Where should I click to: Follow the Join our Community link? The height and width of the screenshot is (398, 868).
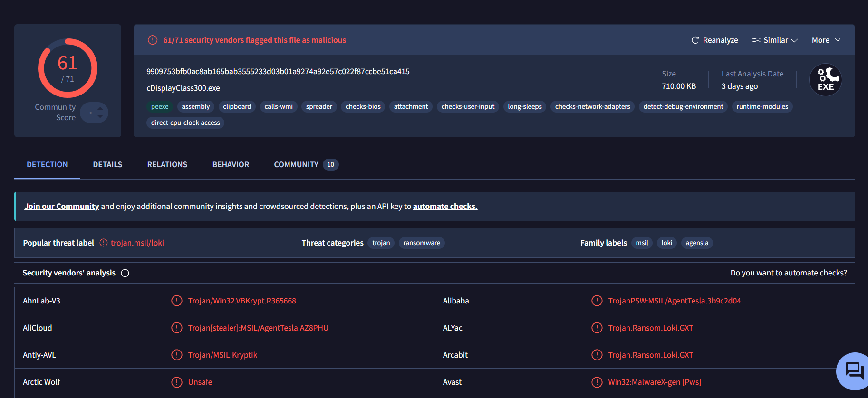pos(62,206)
